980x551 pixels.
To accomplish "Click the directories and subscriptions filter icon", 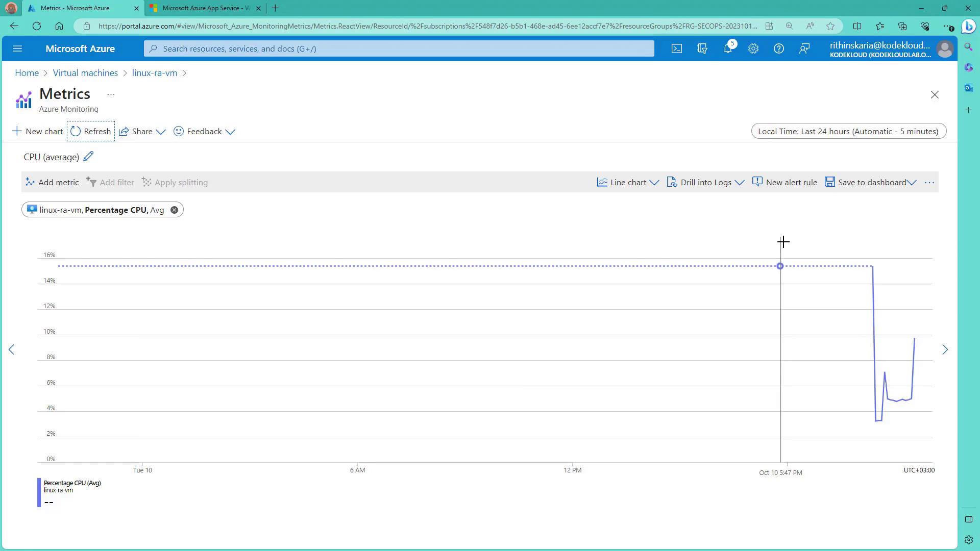I will click(x=702, y=48).
